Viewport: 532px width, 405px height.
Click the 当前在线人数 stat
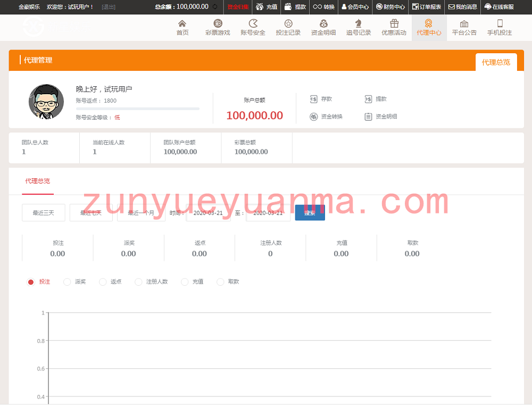(115, 147)
